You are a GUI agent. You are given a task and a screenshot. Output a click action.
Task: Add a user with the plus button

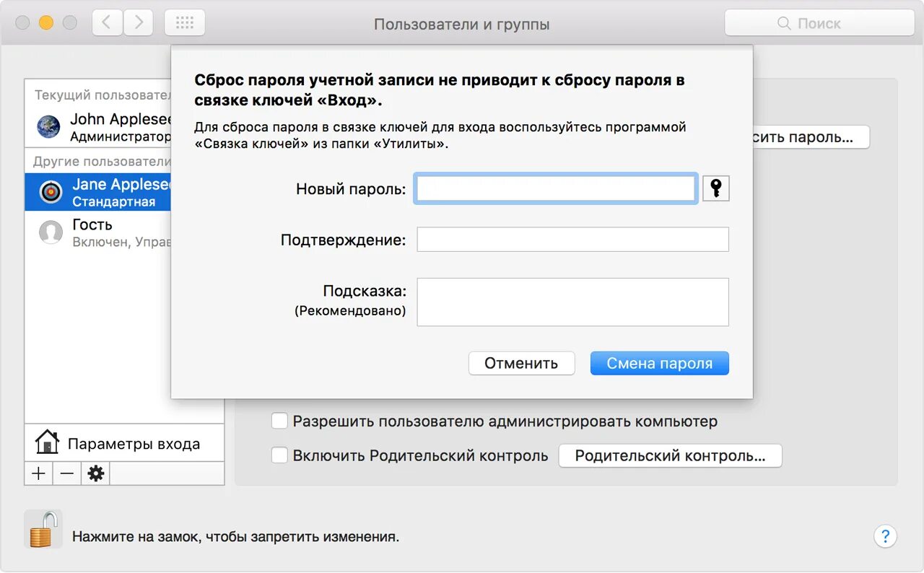pos(39,473)
